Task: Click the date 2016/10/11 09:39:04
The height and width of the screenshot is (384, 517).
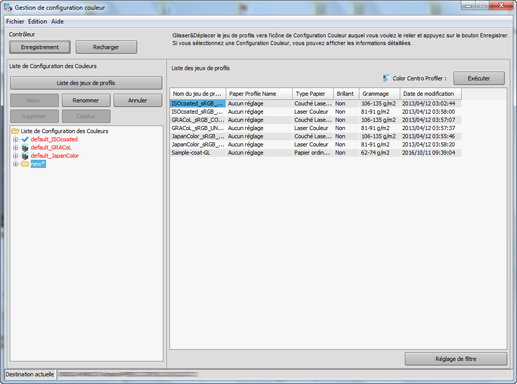Action: tap(428, 153)
